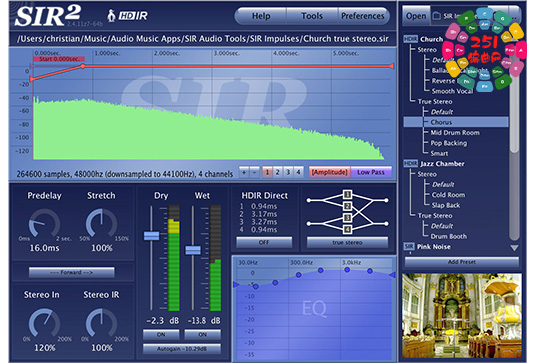
Task: Click the lower left input dot of the routing diagram
Action: [309, 223]
